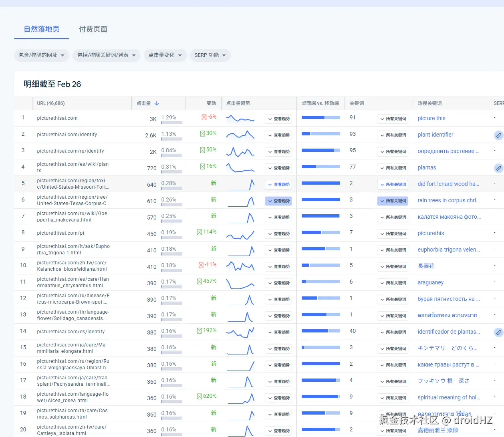Screen dimensions: 504x437
Task: Click the 'spiritual meaning of hol…' keyword
Action: [x=449, y=397]
